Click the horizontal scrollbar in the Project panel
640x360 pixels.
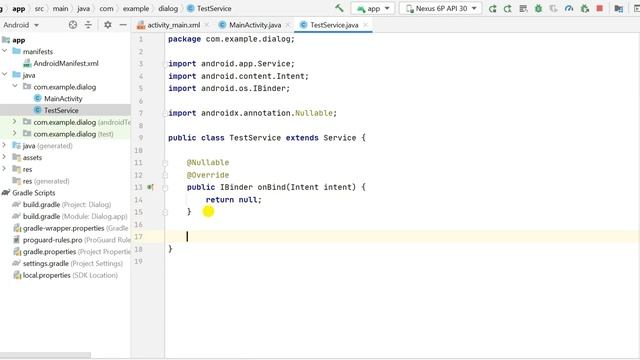click(45, 356)
